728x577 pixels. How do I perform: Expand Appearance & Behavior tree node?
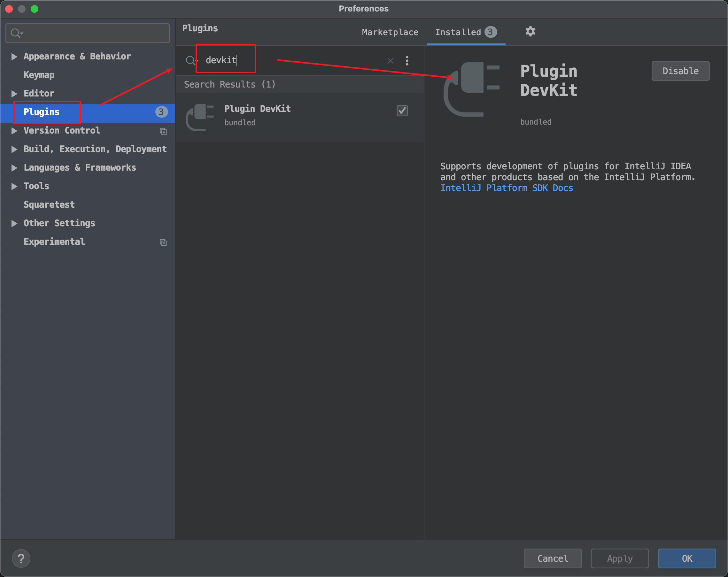(x=14, y=56)
